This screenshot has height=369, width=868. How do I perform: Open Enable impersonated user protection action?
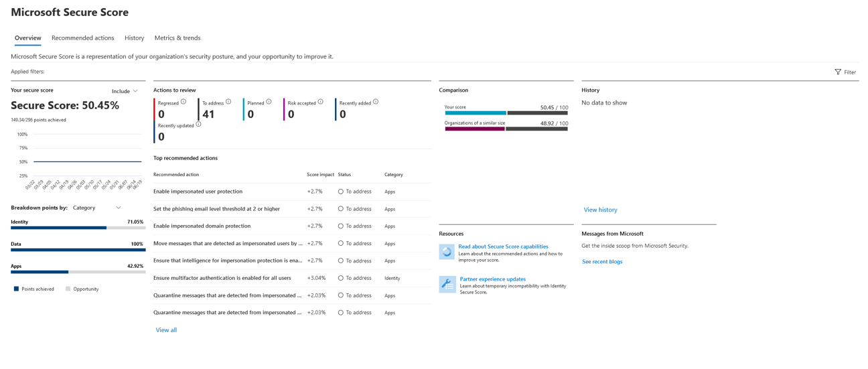pyautogui.click(x=198, y=192)
